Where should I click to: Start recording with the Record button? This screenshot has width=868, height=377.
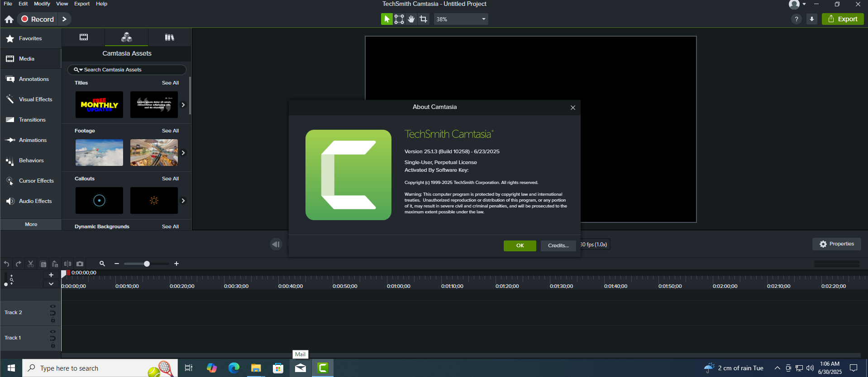point(38,19)
